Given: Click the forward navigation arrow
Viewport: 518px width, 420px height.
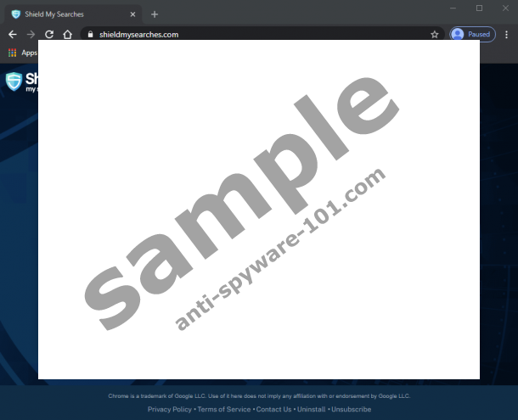Looking at the screenshot, I should [31, 35].
